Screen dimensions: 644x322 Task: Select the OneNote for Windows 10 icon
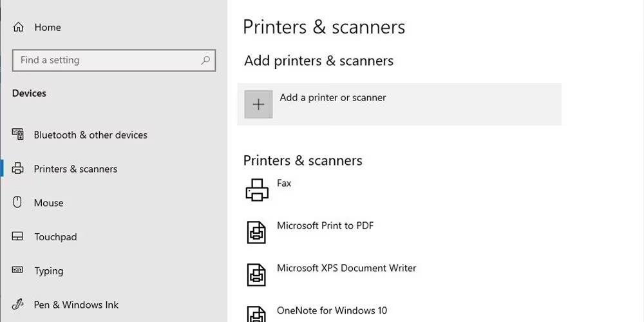[x=256, y=314]
